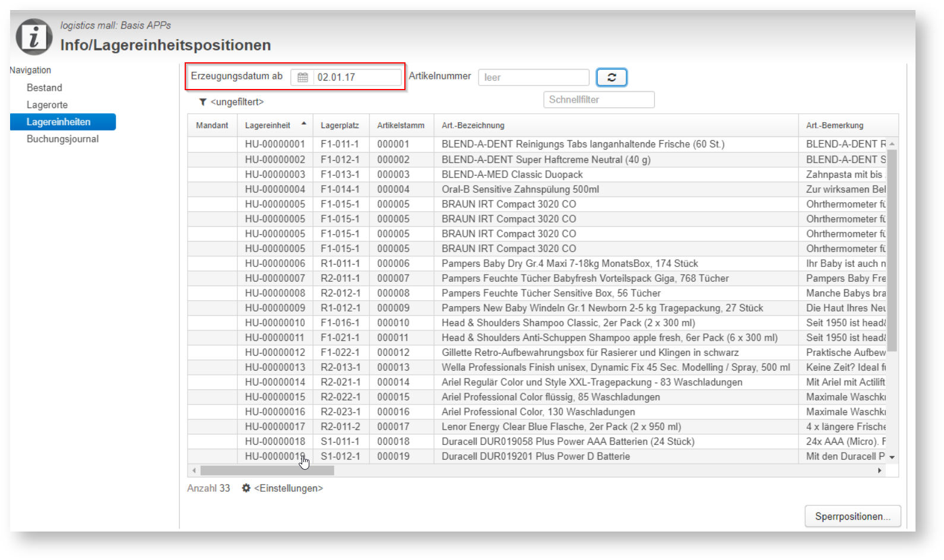Select cell HU-00000010
944x560 pixels.
[x=275, y=323]
